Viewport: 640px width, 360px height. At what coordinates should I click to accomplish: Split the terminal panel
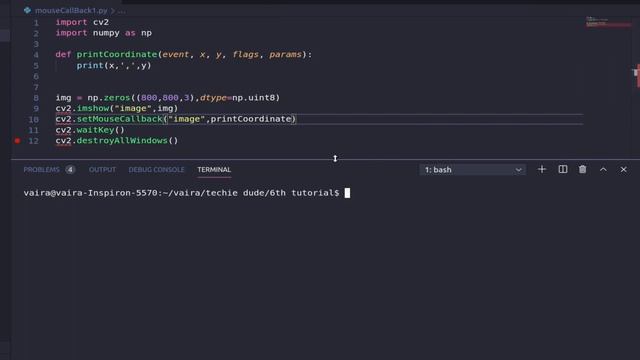[x=562, y=169]
